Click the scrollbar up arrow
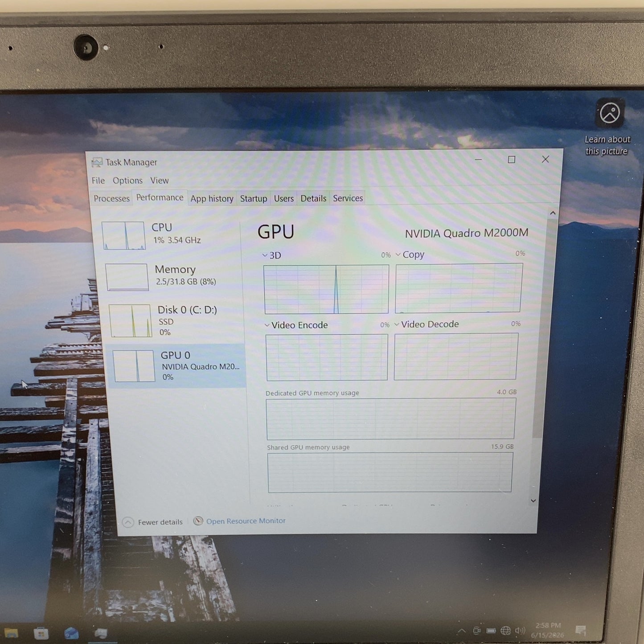The image size is (644, 644). (x=553, y=213)
